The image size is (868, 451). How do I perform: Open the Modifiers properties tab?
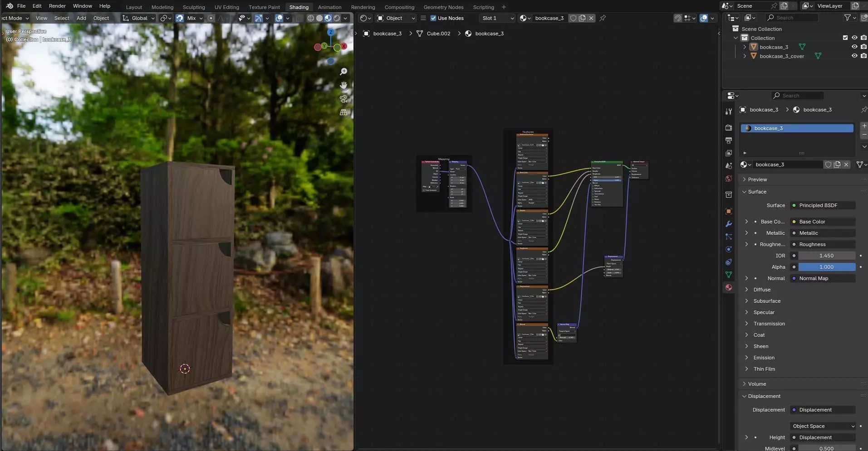click(729, 224)
